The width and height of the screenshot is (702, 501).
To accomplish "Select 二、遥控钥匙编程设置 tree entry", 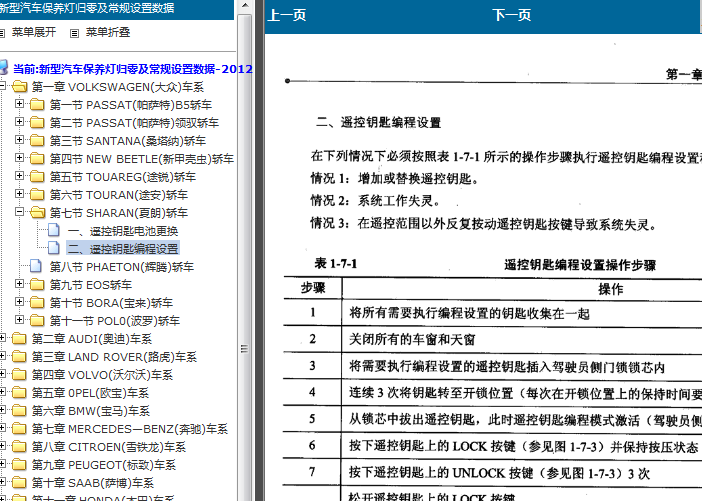I will point(123,249).
